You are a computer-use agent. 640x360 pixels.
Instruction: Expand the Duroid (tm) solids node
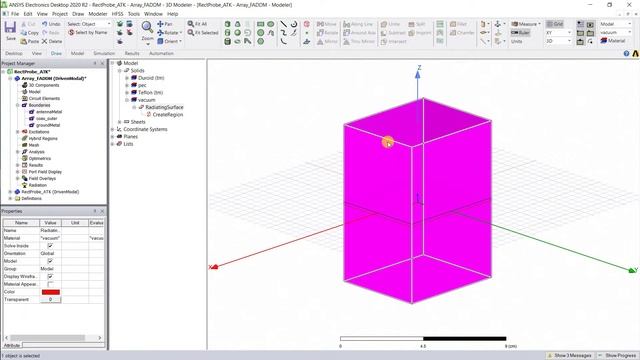(127, 78)
